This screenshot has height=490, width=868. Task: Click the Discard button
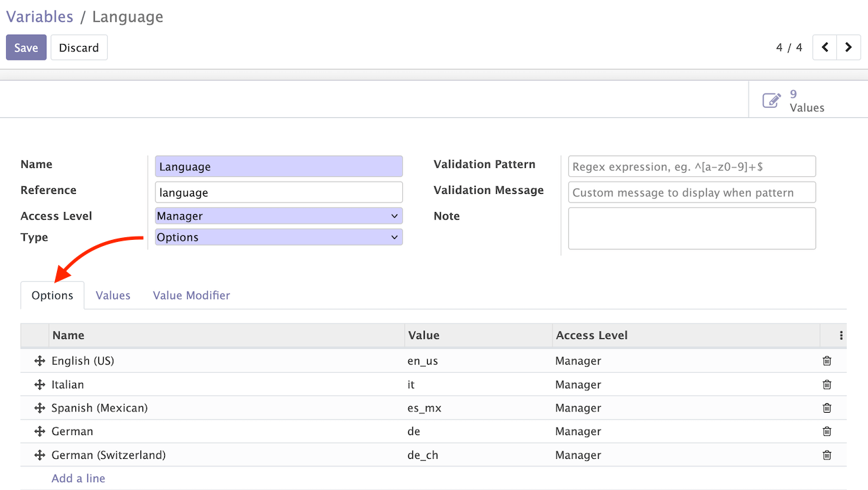(79, 47)
